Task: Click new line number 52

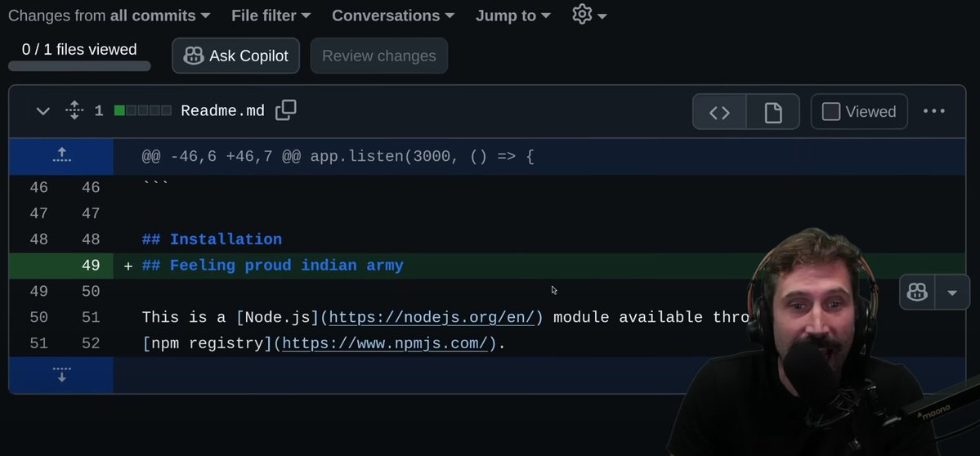Action: (91, 343)
